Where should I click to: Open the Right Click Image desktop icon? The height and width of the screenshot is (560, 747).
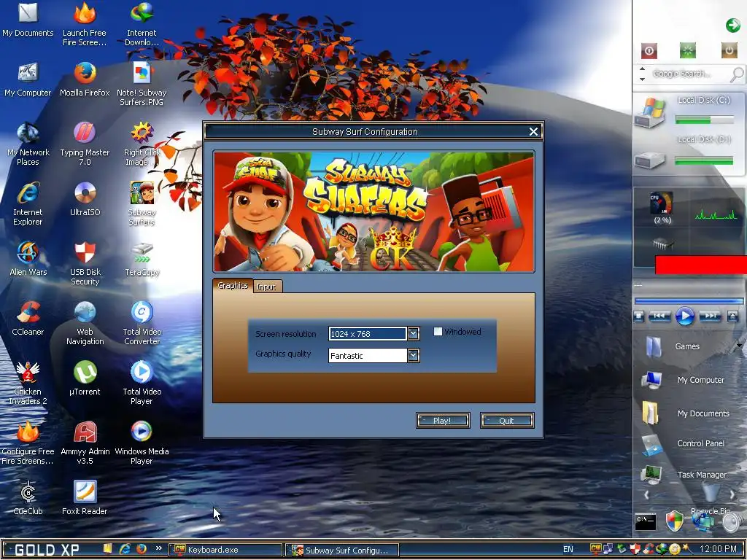(142, 144)
